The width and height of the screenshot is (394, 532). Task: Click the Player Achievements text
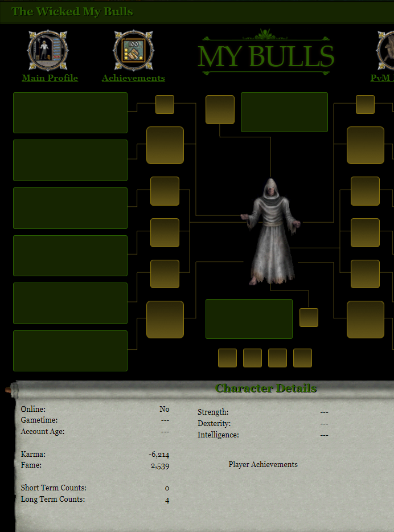click(x=263, y=464)
